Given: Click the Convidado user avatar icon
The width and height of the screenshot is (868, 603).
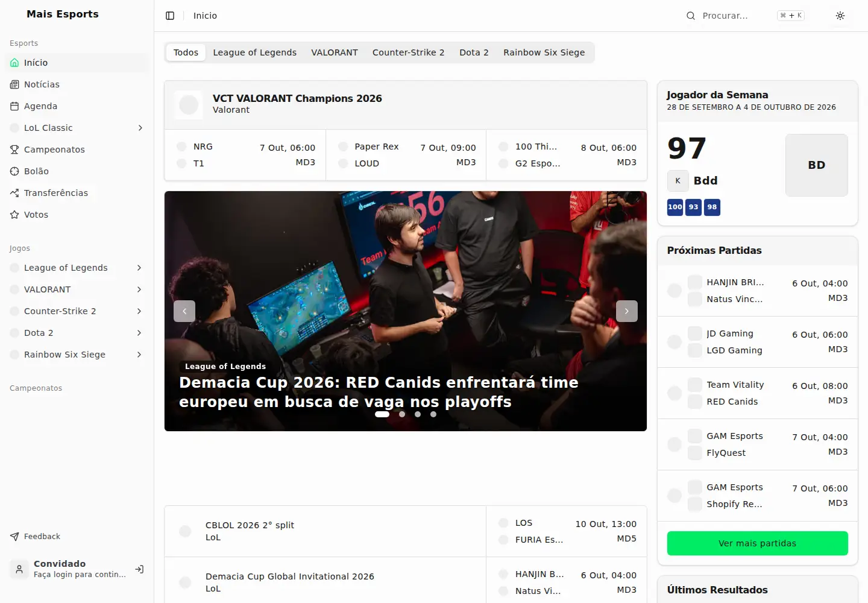Looking at the screenshot, I should point(19,569).
